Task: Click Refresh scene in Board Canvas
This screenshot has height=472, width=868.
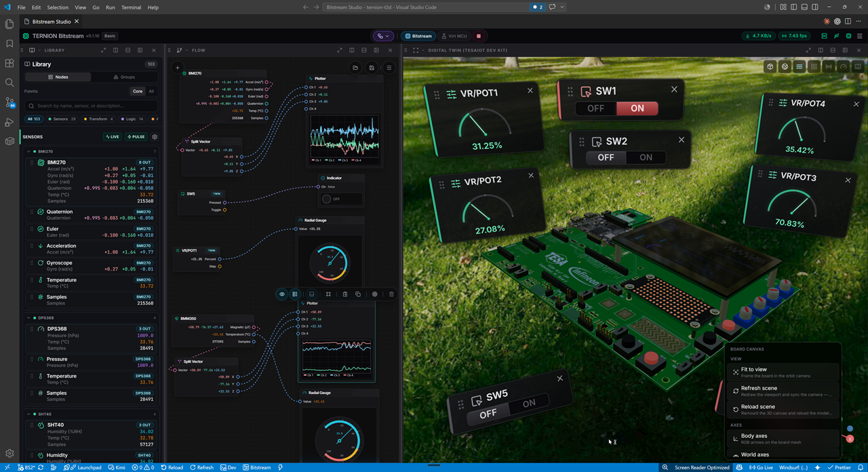Action: [x=783, y=391]
